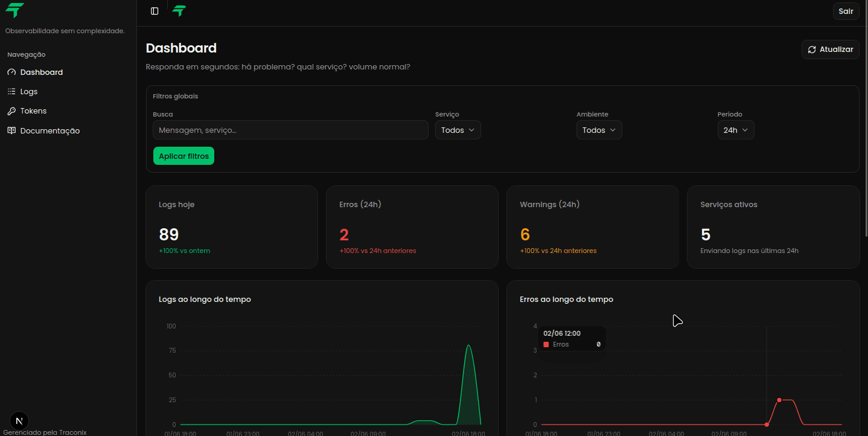Viewport: 868px width, 436px height.
Task: Toggle the sidebar panel icon
Action: point(155,11)
